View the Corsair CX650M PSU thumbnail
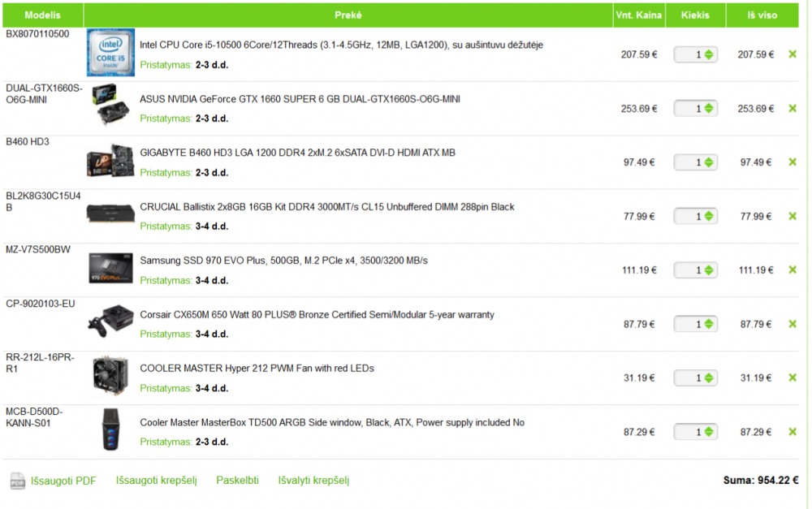Screen dimensions: 812x509 pyautogui.click(x=110, y=321)
